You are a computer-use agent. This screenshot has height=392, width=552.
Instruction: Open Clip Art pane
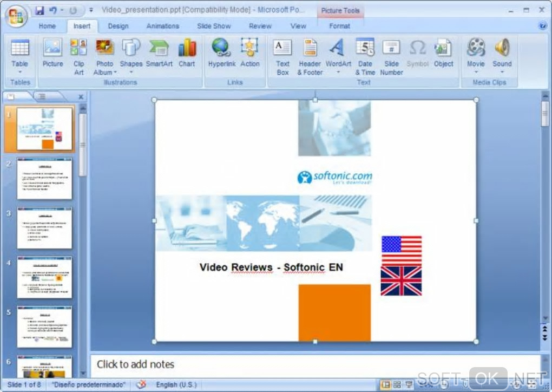click(x=79, y=57)
